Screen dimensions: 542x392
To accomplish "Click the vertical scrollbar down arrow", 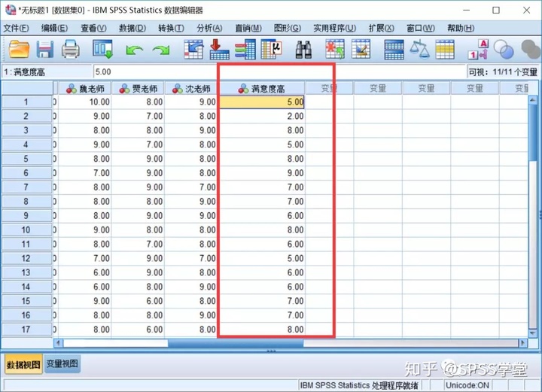I will tap(533, 333).
